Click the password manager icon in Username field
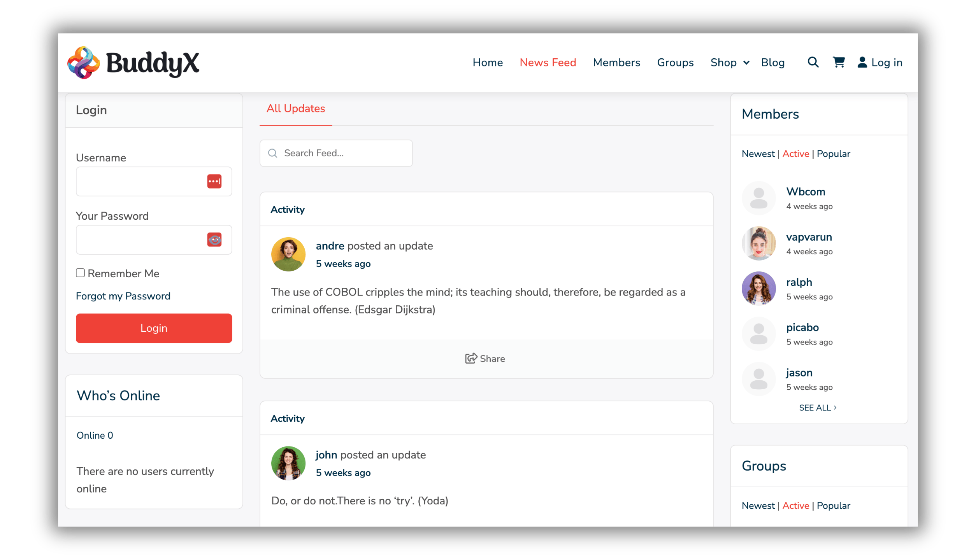Screen dimensions: 976x560 pyautogui.click(x=214, y=181)
